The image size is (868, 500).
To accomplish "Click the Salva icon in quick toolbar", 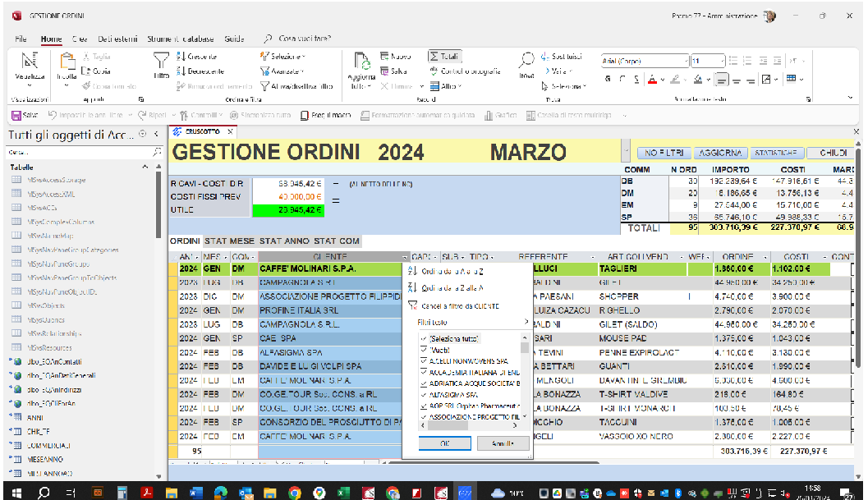I will (16, 115).
